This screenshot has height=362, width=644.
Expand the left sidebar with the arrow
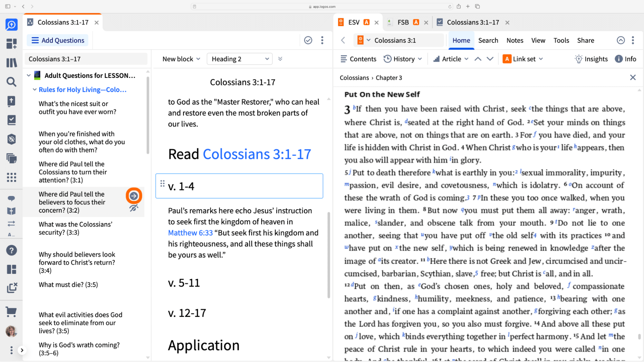coord(22,350)
